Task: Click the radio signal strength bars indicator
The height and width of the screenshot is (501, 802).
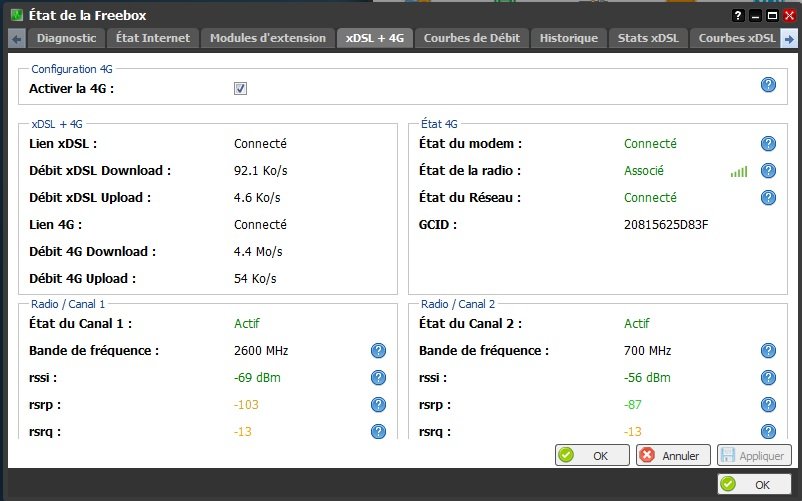Action: pos(738,172)
